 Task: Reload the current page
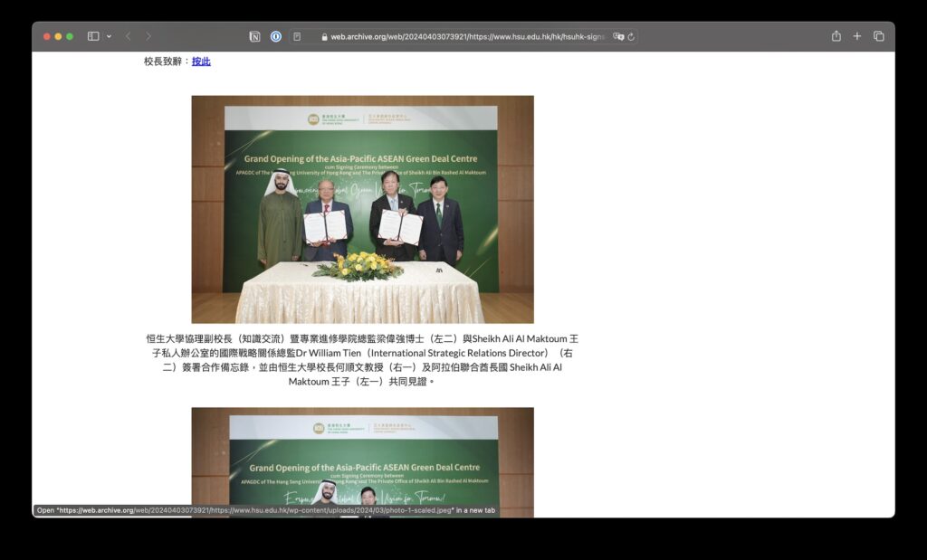click(631, 37)
